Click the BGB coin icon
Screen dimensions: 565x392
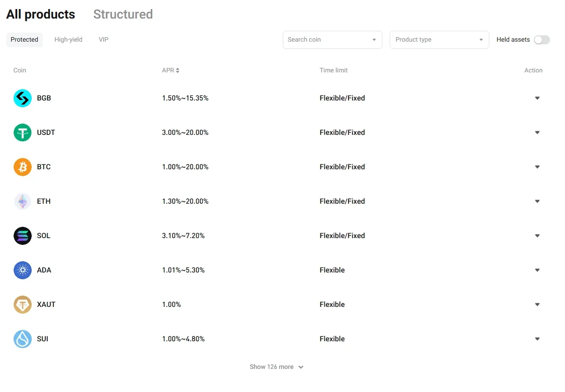coord(23,98)
